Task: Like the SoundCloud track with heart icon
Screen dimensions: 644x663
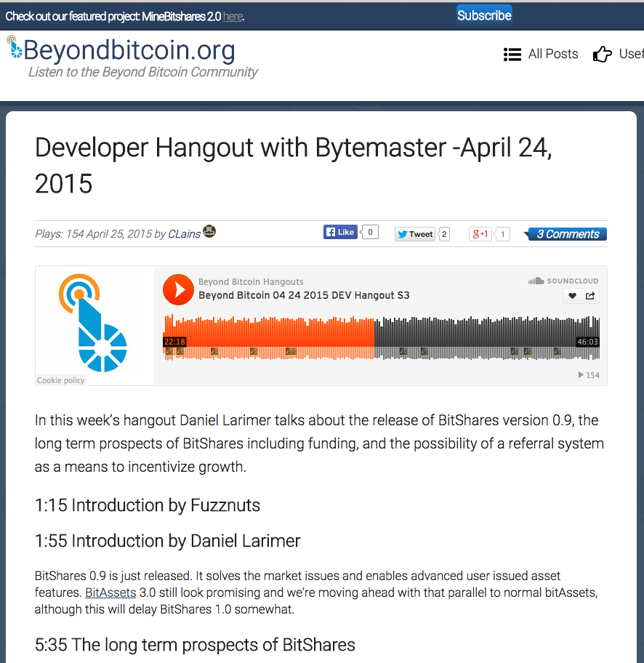Action: (x=572, y=296)
